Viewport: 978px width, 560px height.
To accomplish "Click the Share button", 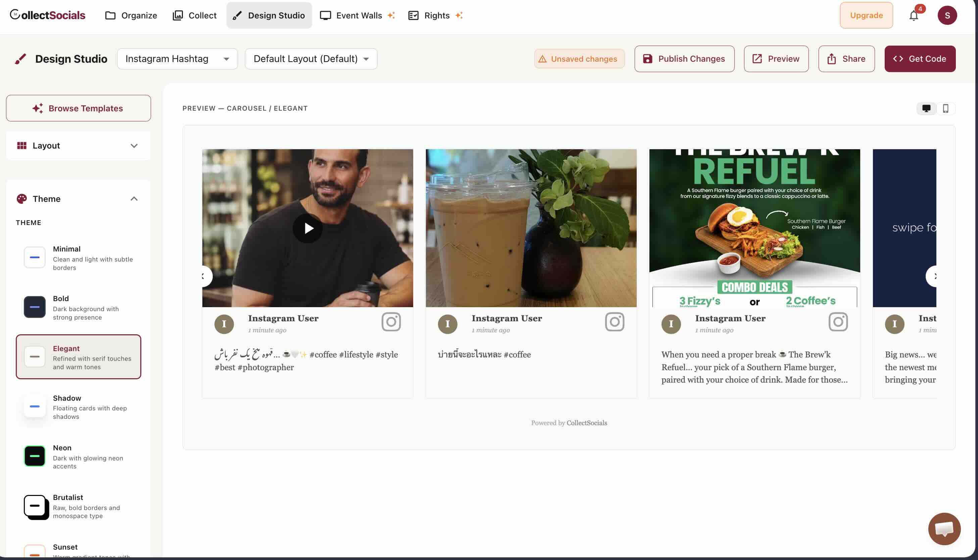I will tap(846, 59).
